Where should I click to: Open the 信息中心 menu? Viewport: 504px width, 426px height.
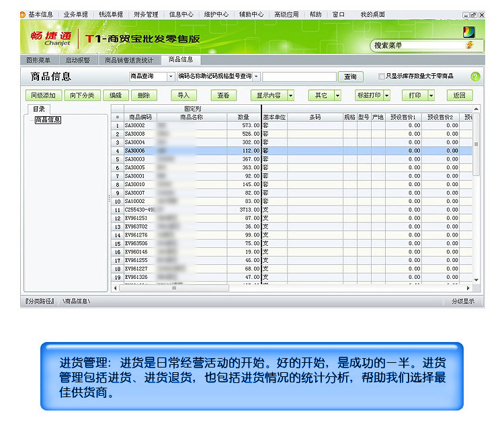(181, 15)
